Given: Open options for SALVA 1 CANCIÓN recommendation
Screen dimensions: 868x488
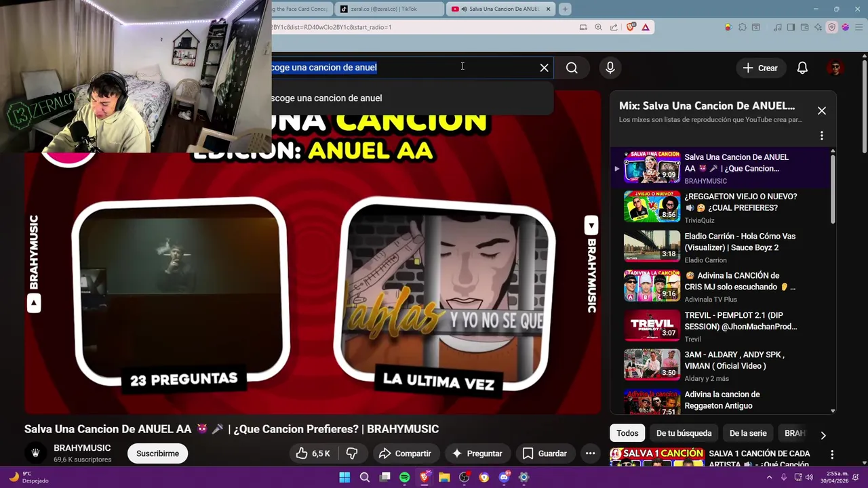Looking at the screenshot, I should 832,455.
